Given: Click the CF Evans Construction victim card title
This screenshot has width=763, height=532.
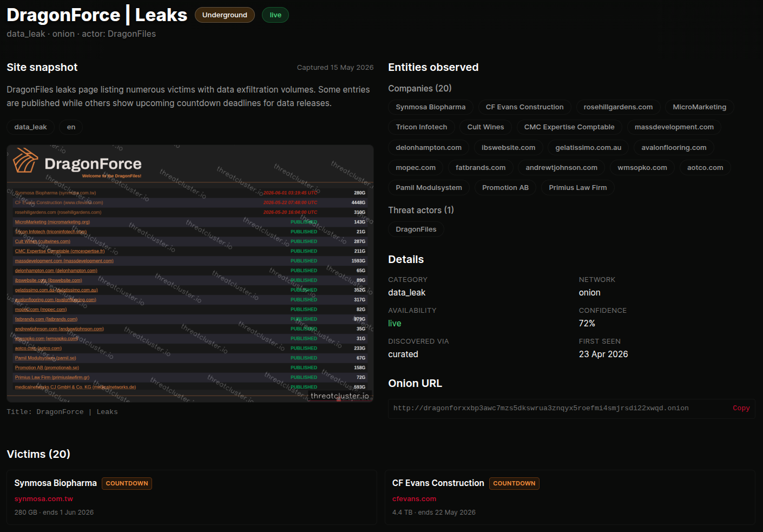Looking at the screenshot, I should [438, 483].
